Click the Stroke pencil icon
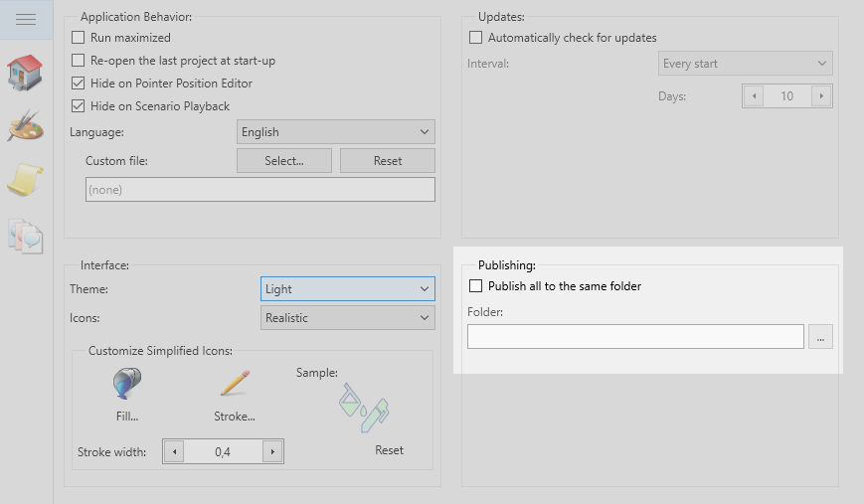 [235, 384]
